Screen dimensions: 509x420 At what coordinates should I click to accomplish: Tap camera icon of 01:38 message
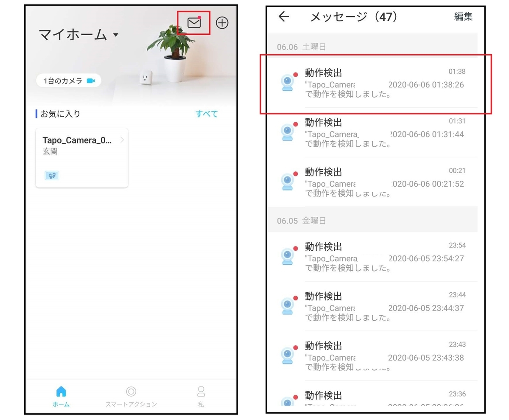coord(288,82)
